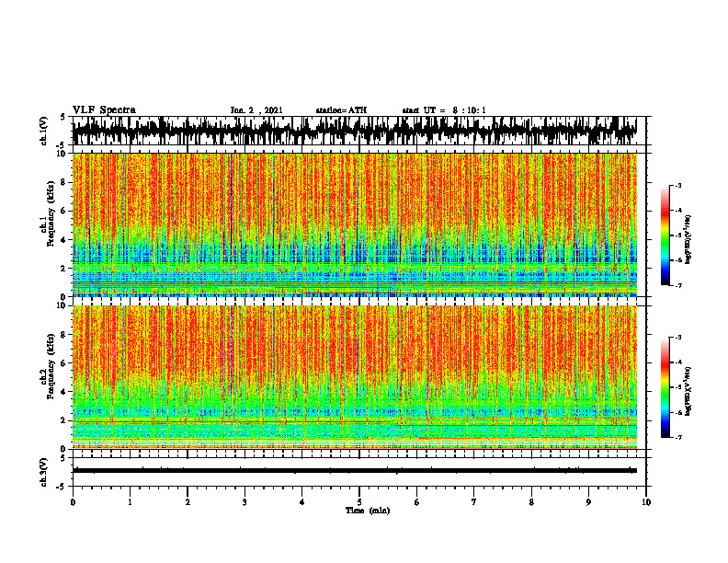
Task: Click the 6 kHz tick on ch.1 frequency axis
Action: 64,211
